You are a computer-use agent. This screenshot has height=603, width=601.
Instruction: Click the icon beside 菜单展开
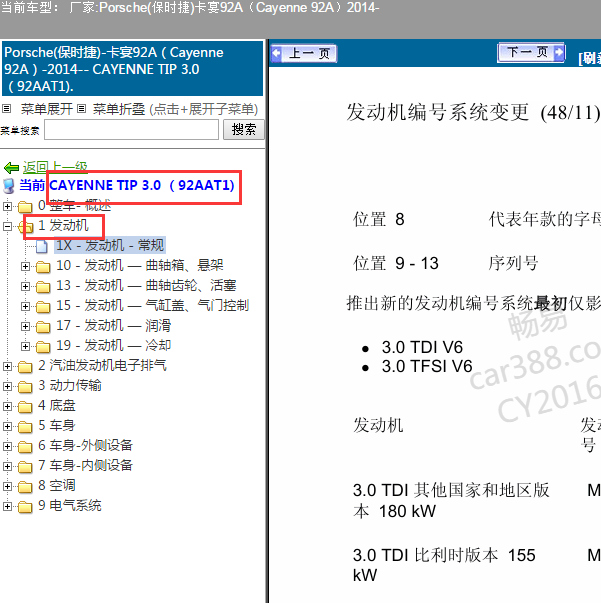click(7, 109)
